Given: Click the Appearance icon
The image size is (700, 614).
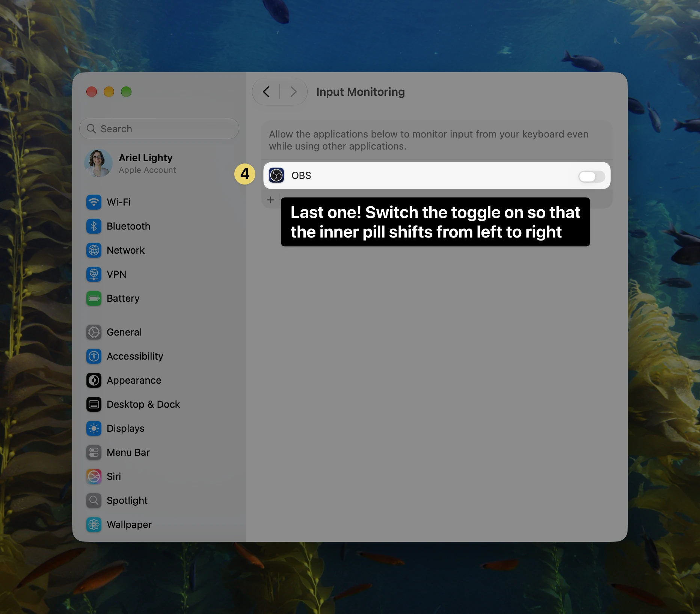Looking at the screenshot, I should 94,380.
